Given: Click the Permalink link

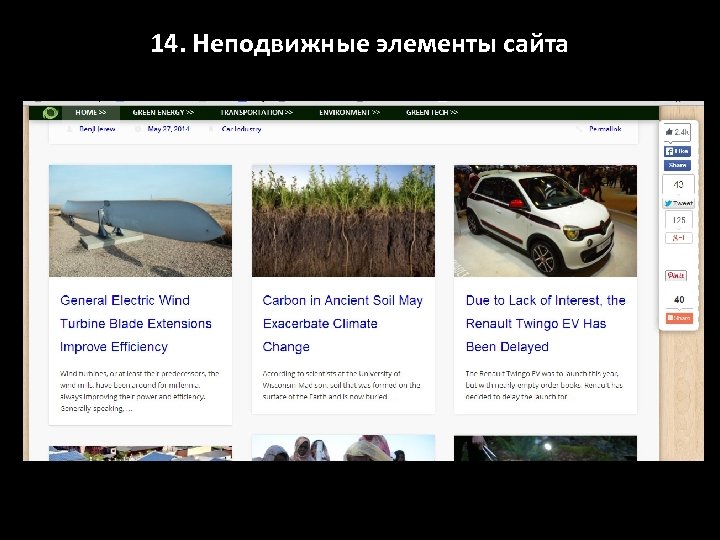Looking at the screenshot, I should (x=605, y=129).
